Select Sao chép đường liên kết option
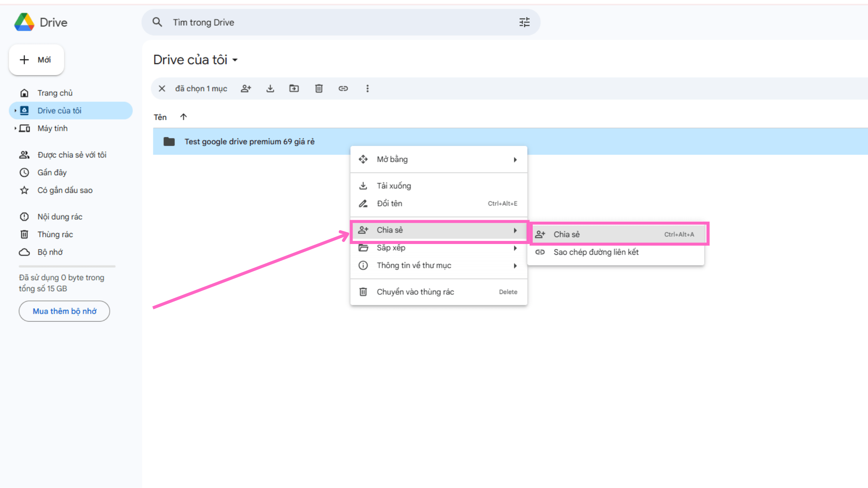868x488 pixels. [596, 252]
